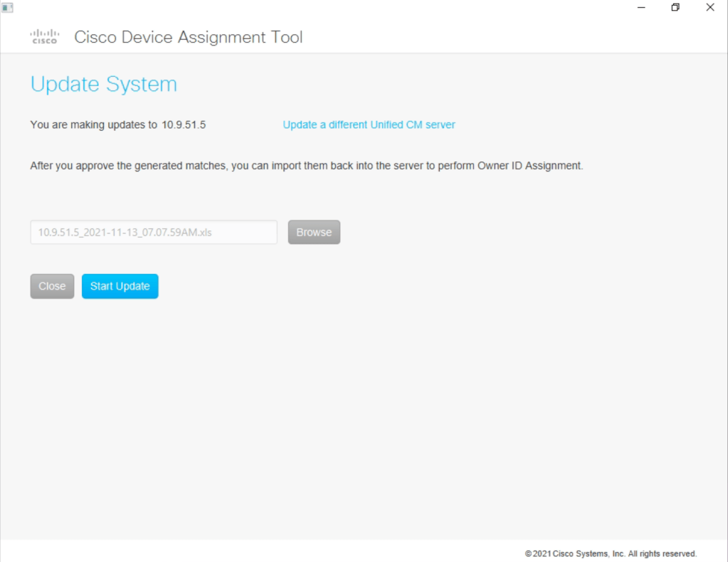The height and width of the screenshot is (562, 728).
Task: Click the blue Start Update button
Action: click(x=120, y=286)
